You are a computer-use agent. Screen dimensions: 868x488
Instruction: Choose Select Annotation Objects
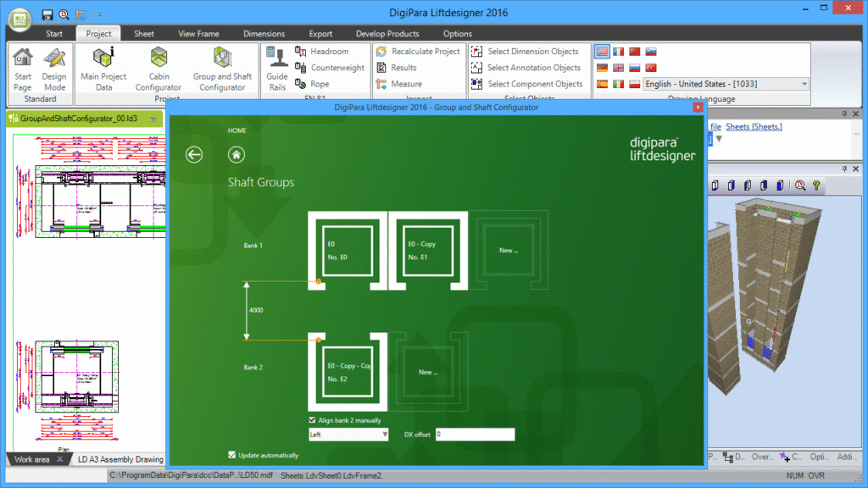(526, 68)
